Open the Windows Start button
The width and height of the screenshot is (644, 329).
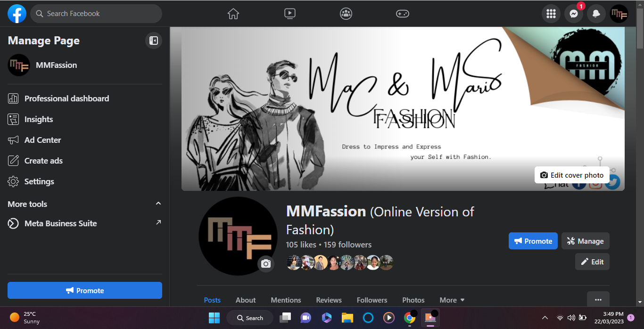coord(214,318)
